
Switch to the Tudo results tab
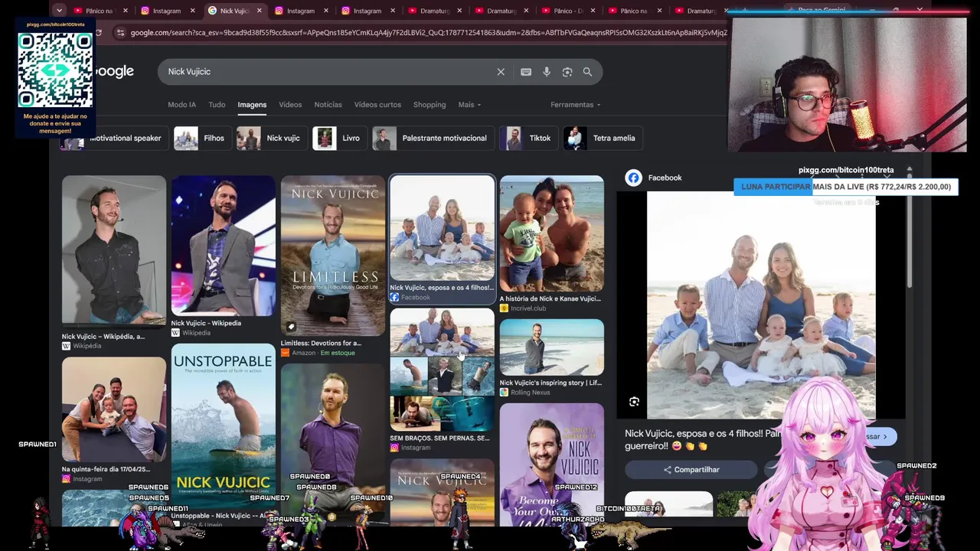coord(217,105)
